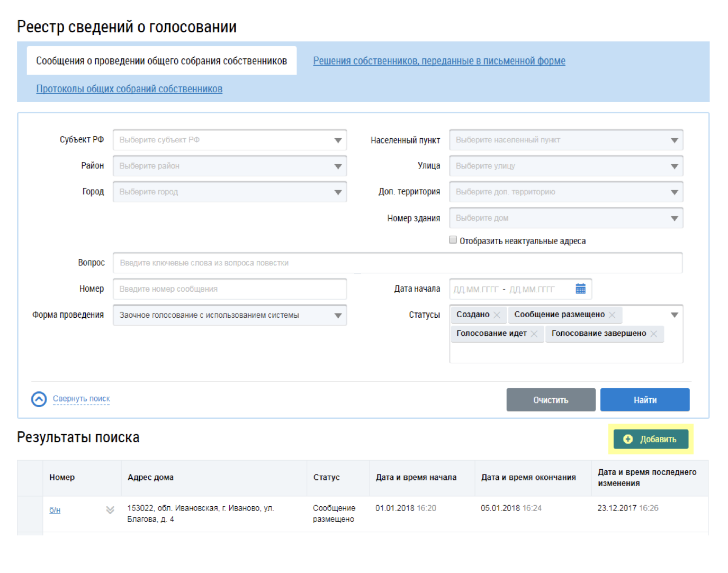Image resolution: width=728 pixels, height=573 pixels.
Task: Open the 'Номер здания' dropdown
Action: (566, 218)
